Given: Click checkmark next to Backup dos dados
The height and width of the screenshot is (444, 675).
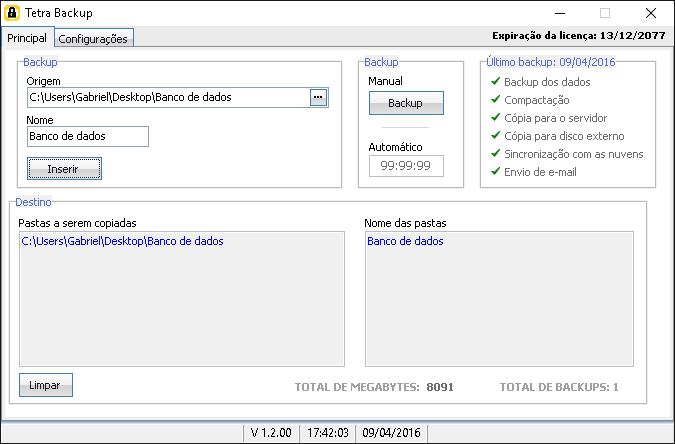Looking at the screenshot, I should pyautogui.click(x=495, y=81).
